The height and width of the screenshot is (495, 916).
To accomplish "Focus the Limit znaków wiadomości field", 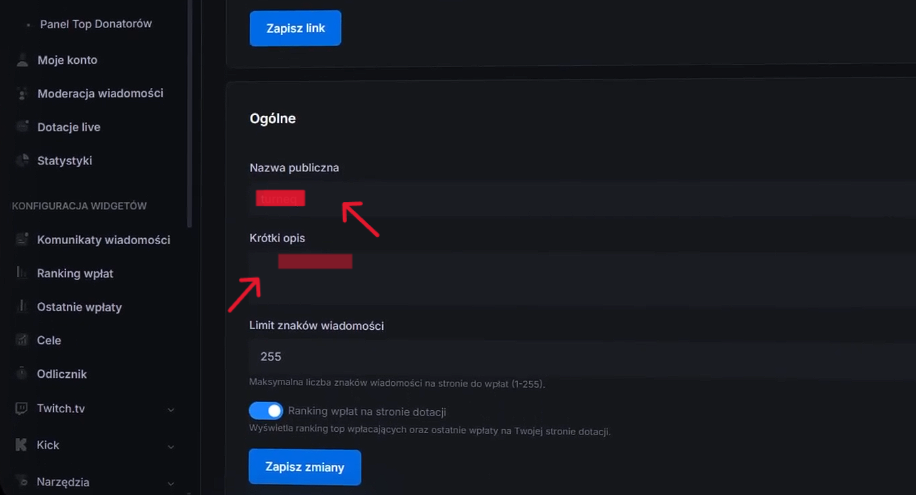I will 582,356.
